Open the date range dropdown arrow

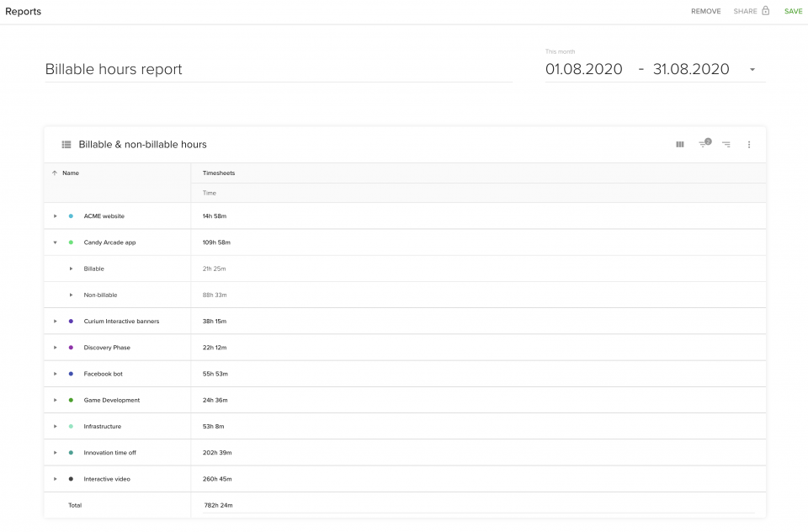coord(752,70)
